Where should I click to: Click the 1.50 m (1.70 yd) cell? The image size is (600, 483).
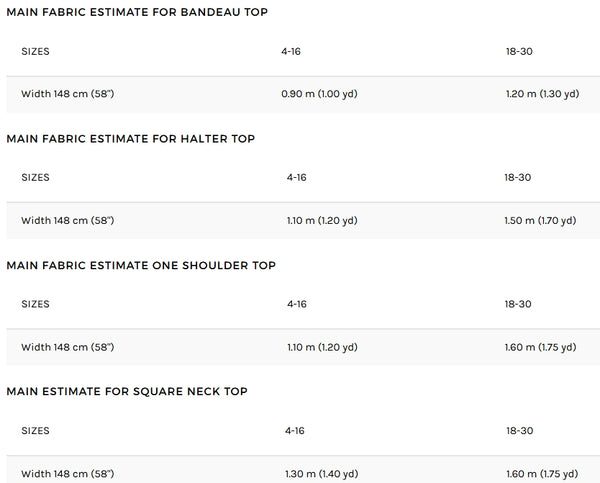(541, 221)
